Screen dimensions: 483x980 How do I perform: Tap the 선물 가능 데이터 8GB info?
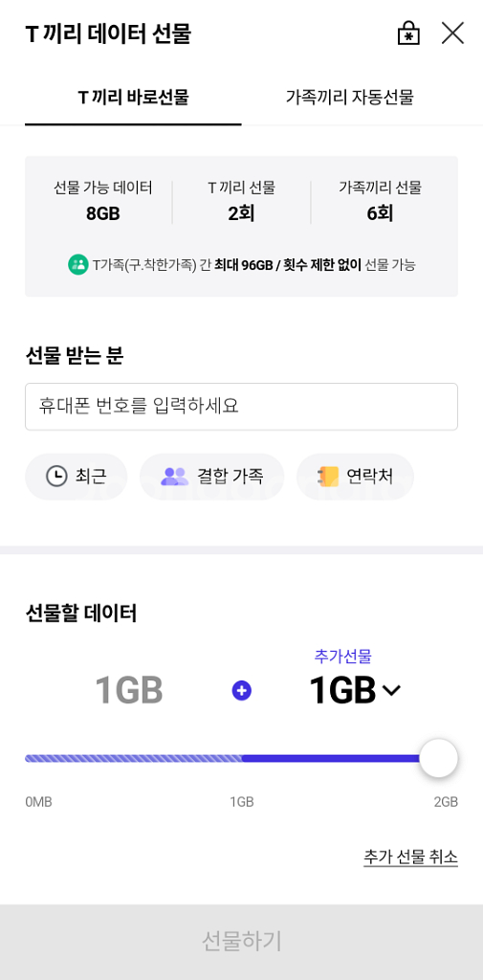tap(103, 202)
